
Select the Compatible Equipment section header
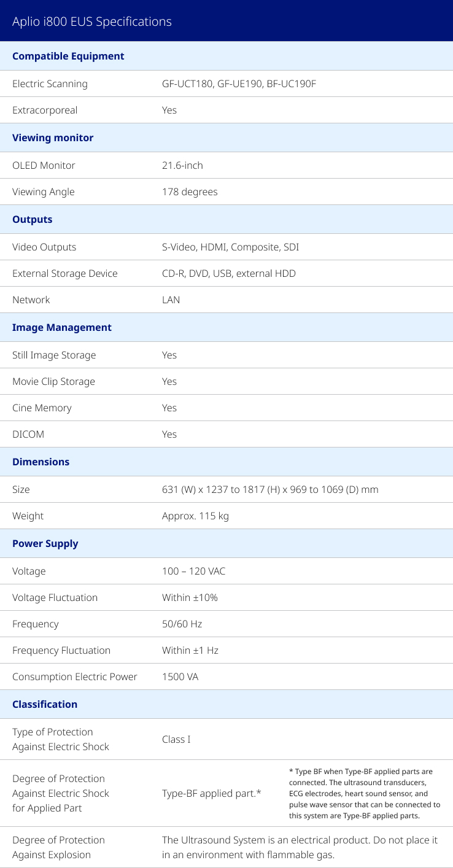(x=68, y=56)
